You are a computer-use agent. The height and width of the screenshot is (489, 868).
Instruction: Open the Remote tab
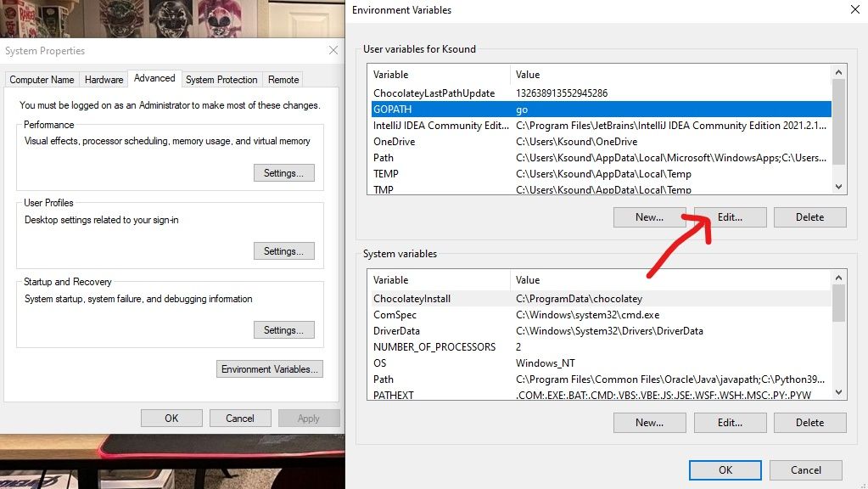tap(283, 80)
